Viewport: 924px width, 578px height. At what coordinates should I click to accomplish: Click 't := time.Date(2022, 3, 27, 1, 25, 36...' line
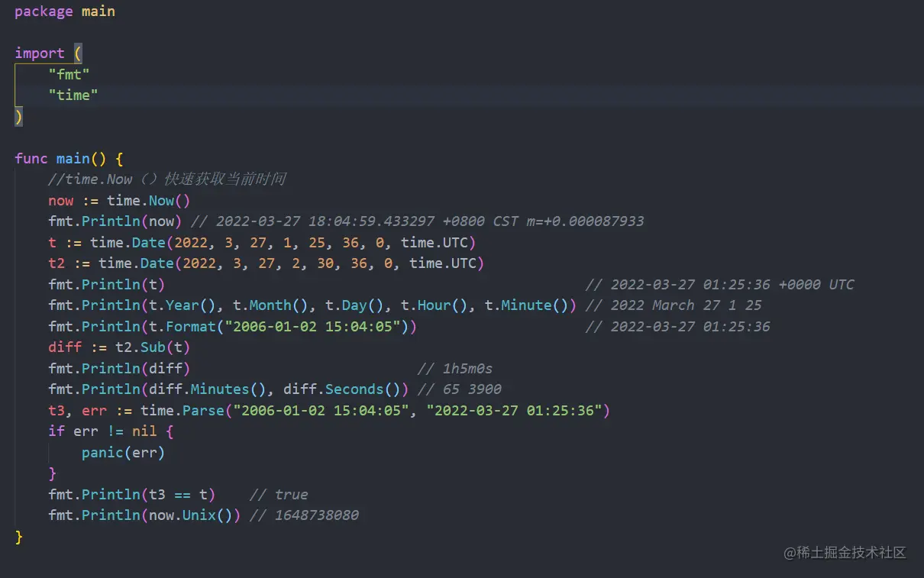tap(262, 242)
